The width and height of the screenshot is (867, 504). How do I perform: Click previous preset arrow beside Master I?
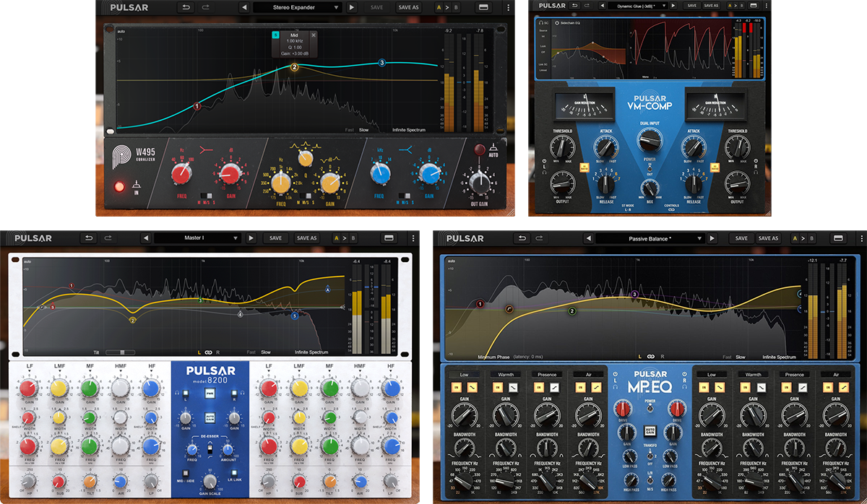(x=145, y=238)
